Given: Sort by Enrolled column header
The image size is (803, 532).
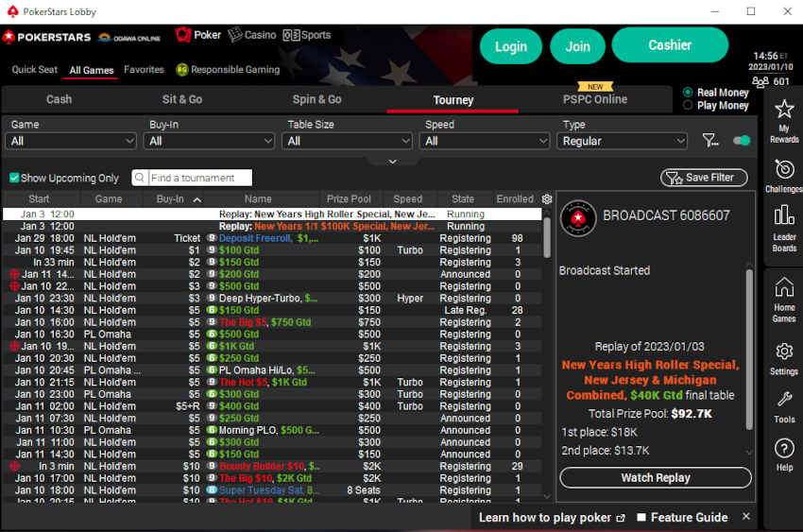Looking at the screenshot, I should [x=515, y=199].
